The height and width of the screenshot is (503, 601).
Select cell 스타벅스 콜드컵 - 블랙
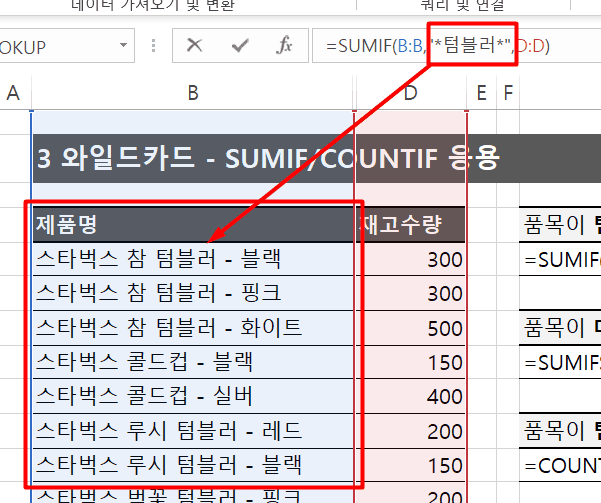tap(193, 362)
